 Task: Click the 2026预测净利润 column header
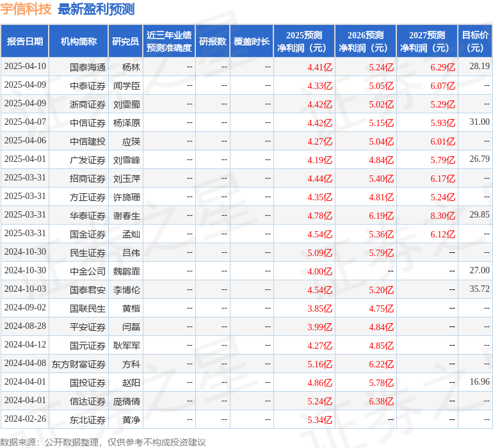click(366, 41)
